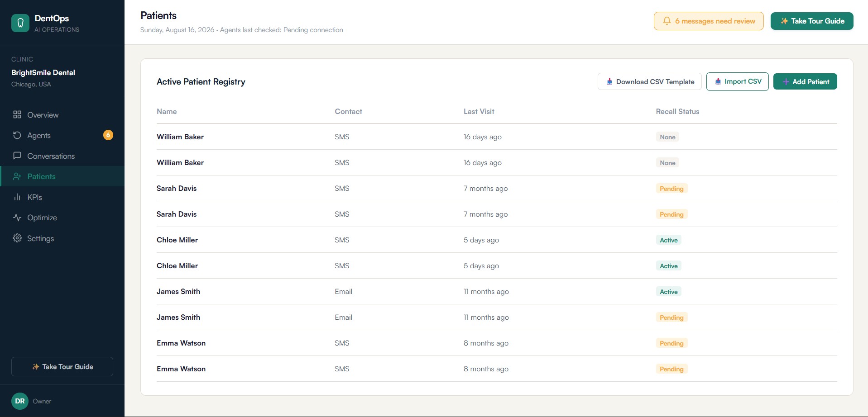This screenshot has height=417, width=868.
Task: Select the second William Baker row name
Action: point(180,162)
